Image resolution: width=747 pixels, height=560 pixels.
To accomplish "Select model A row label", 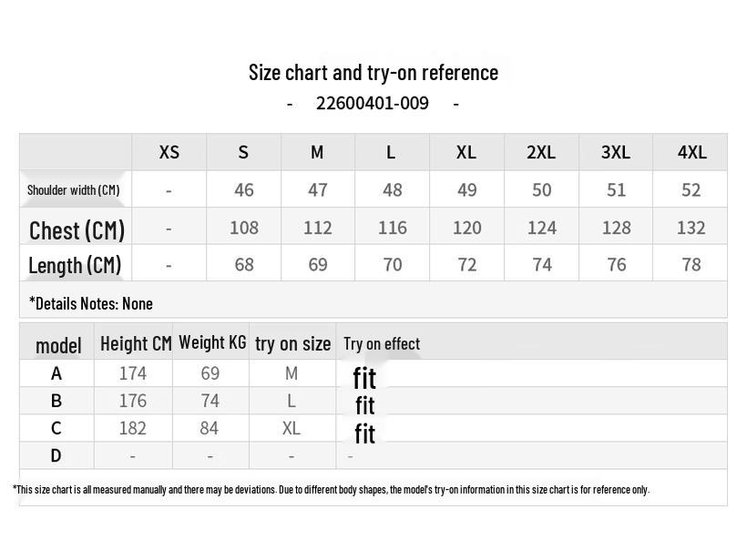I will pyautogui.click(x=56, y=373).
